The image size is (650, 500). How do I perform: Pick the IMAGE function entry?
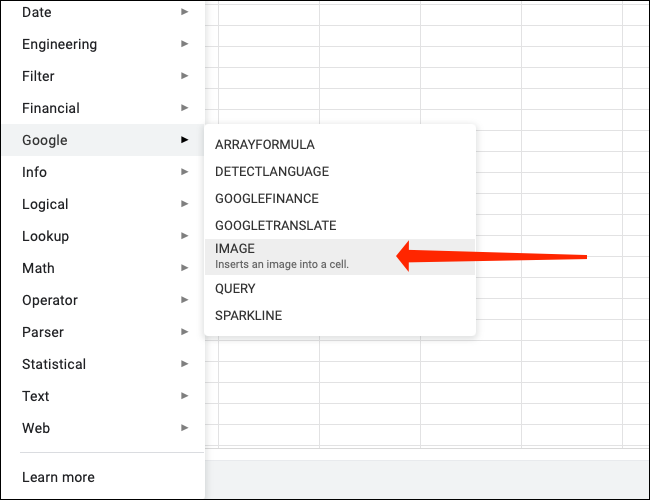(281, 255)
